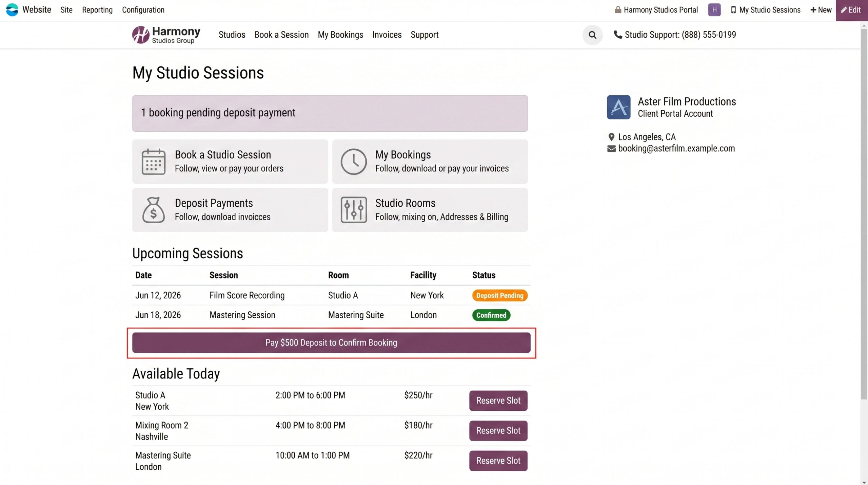Click the lock icon beside Harmony Studios Portal
This screenshot has width=868, height=485.
click(x=618, y=10)
